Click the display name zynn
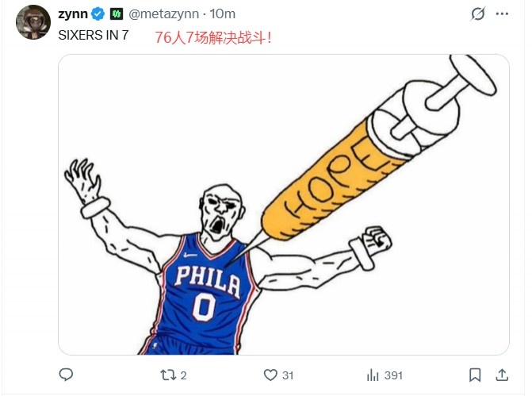This screenshot has height=396, width=532. coord(73,14)
